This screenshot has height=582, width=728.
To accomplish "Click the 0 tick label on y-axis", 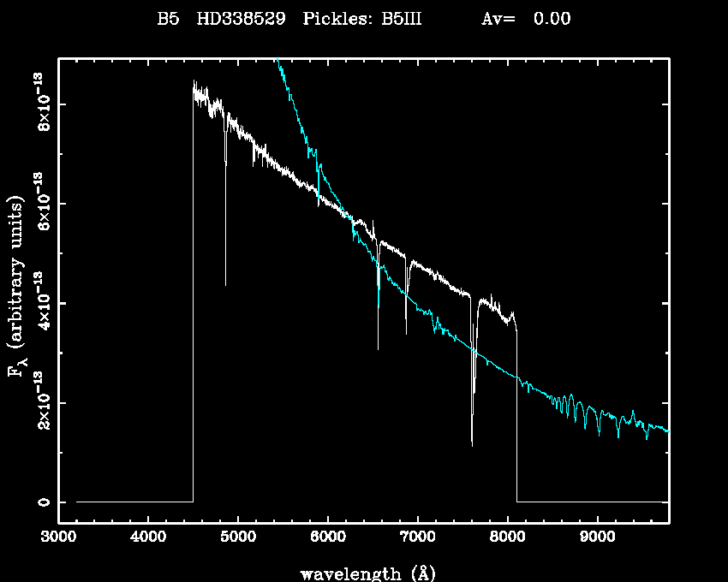I will click(42, 502).
